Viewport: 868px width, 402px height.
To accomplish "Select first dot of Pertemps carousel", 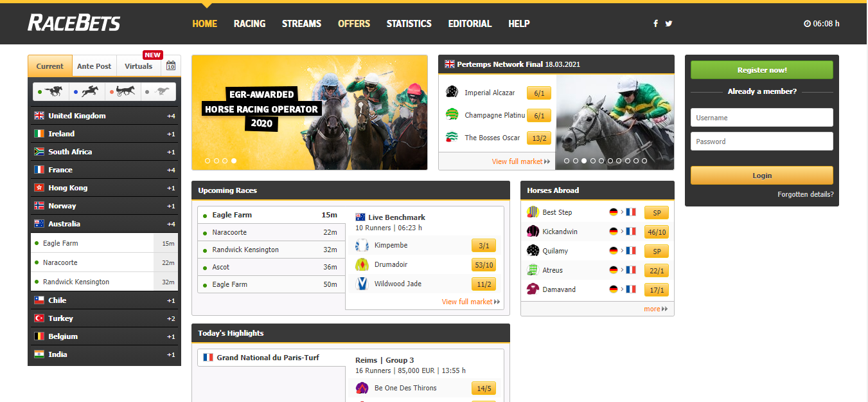I will pos(567,161).
